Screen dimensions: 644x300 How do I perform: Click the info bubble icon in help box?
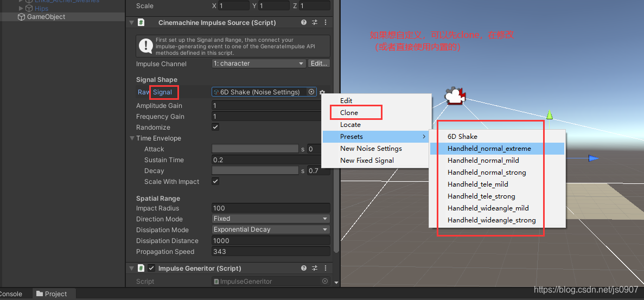click(x=146, y=46)
